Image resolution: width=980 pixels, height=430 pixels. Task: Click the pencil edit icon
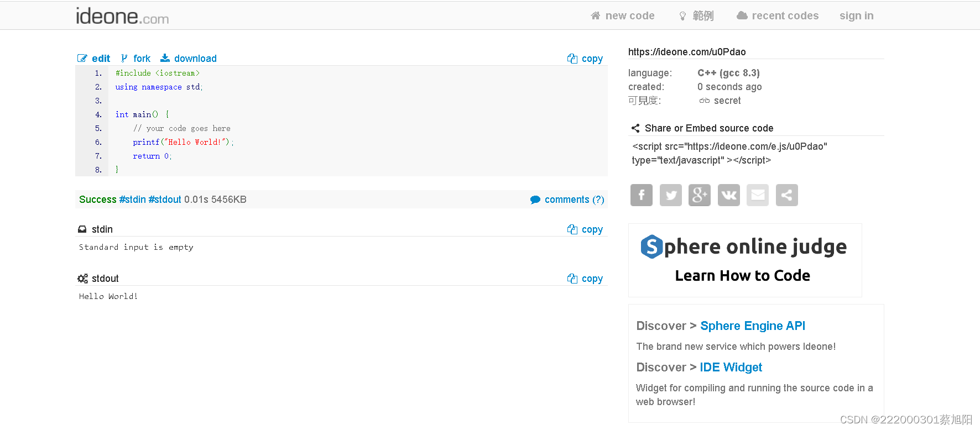[82, 58]
